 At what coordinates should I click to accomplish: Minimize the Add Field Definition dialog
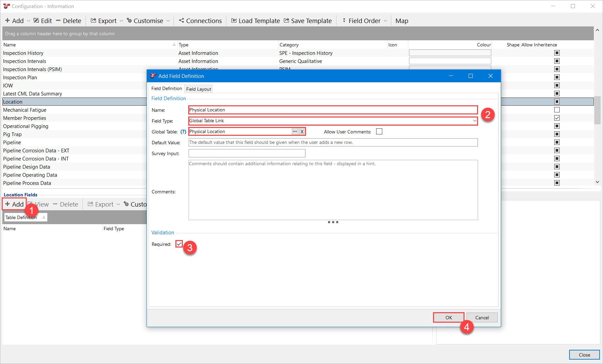point(451,76)
